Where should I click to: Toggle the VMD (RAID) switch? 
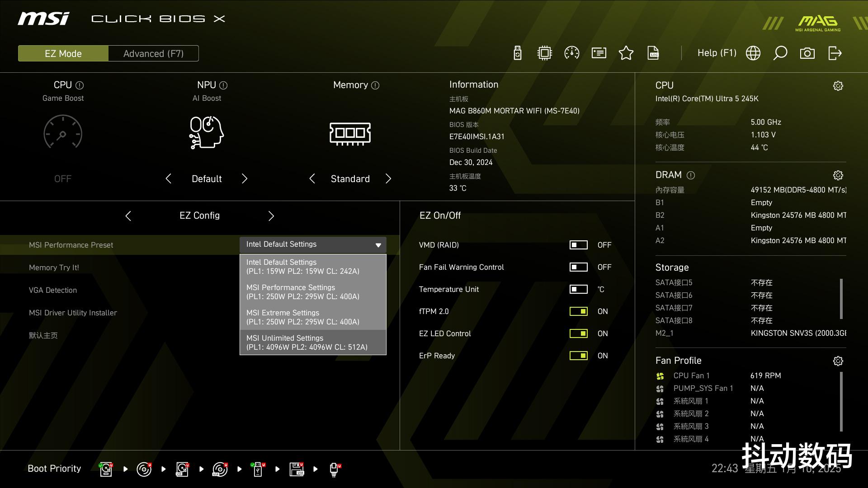[x=578, y=245]
